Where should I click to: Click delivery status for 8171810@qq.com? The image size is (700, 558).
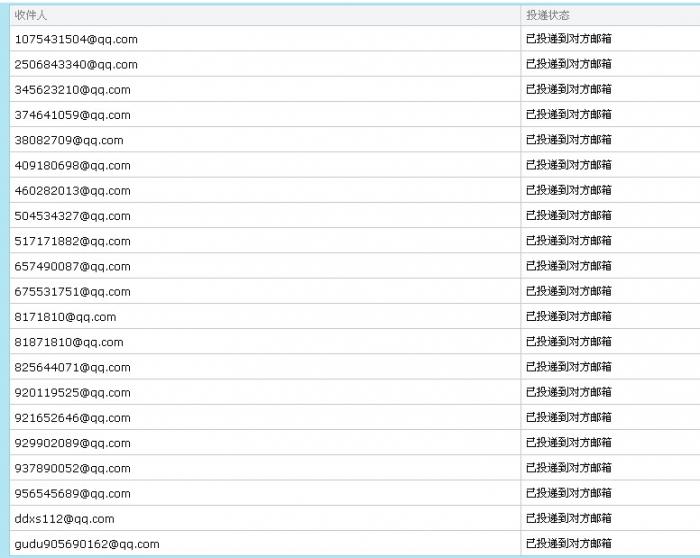(x=569, y=316)
